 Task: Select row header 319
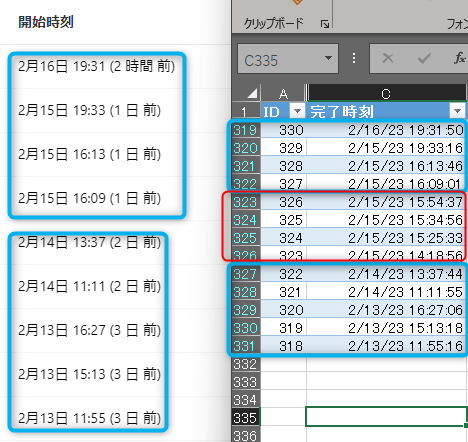[x=246, y=130]
